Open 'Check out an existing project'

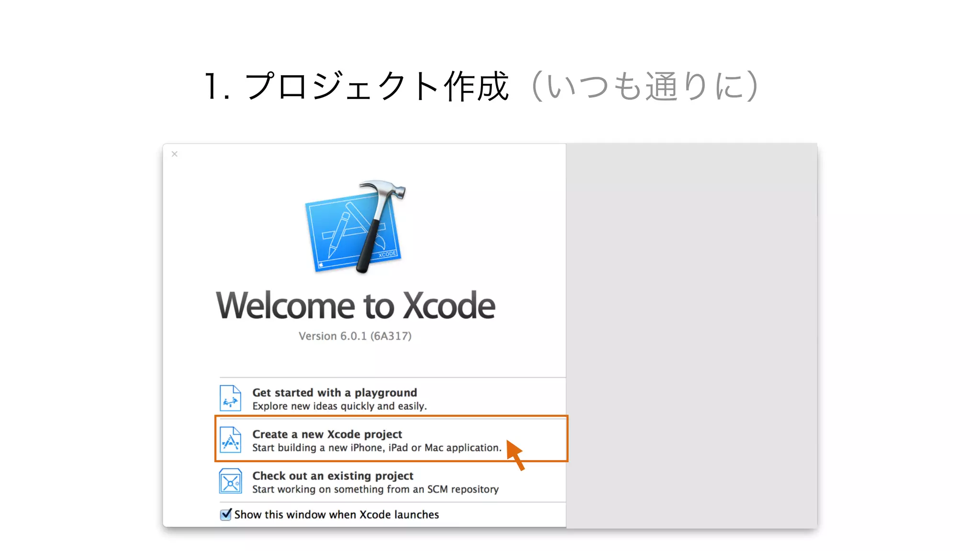333,476
